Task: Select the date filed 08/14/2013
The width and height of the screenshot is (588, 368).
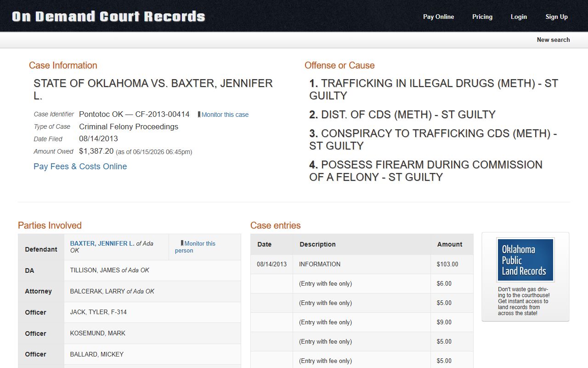Action: pos(98,138)
